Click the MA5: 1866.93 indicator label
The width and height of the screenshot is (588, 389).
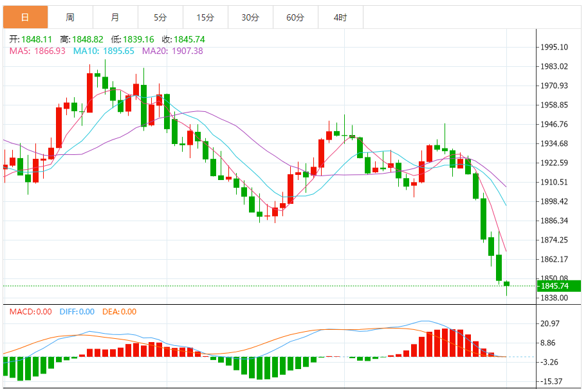point(37,51)
